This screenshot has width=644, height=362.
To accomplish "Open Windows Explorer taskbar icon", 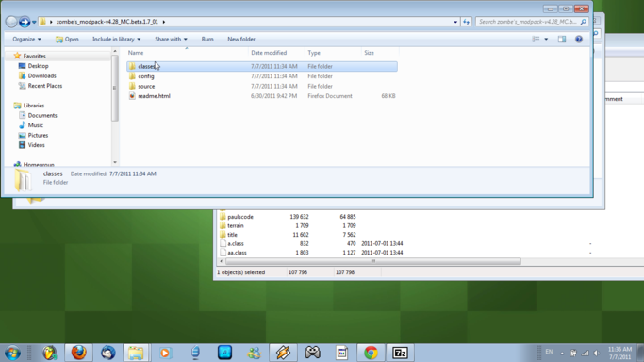I will pos(136,353).
